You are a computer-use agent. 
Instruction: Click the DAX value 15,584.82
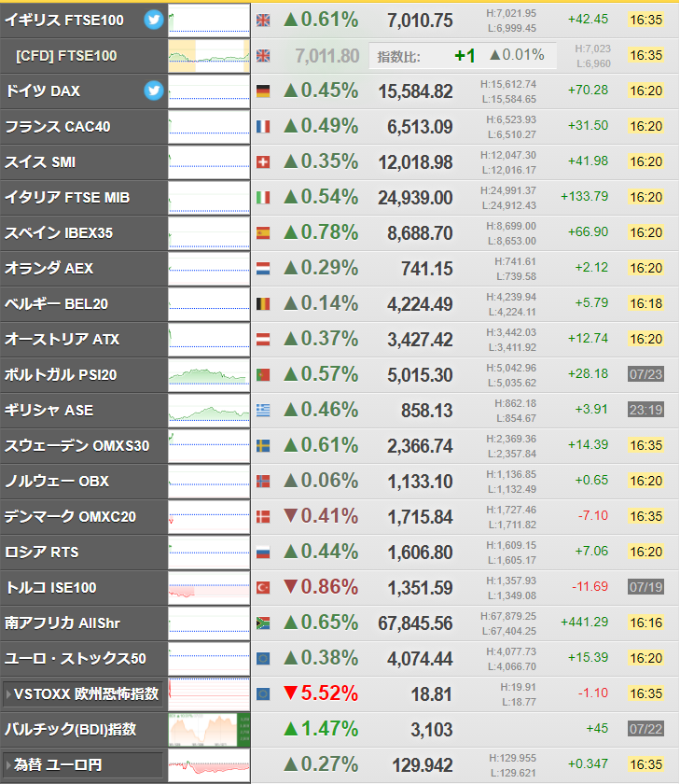(416, 91)
